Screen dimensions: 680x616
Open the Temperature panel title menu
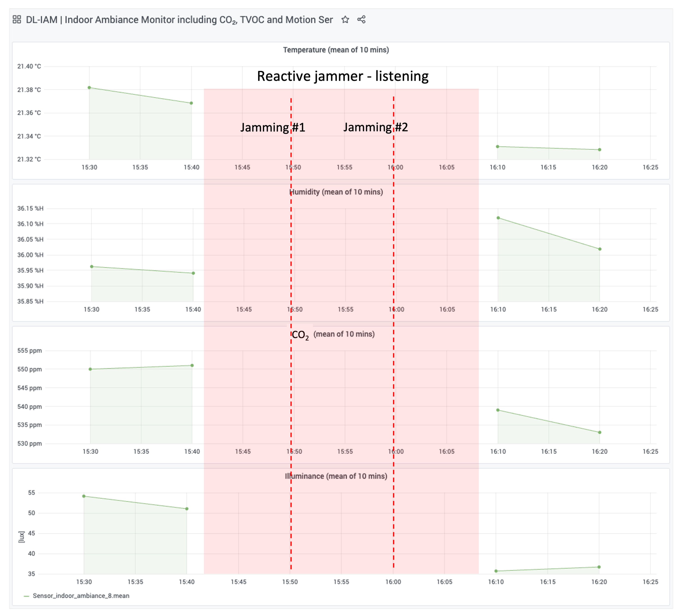coord(336,50)
